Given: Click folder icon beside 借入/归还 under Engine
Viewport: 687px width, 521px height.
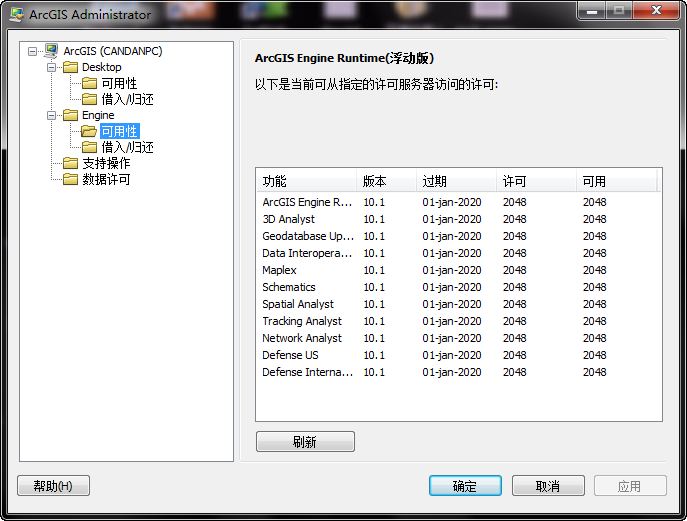Looking at the screenshot, I should (89, 147).
